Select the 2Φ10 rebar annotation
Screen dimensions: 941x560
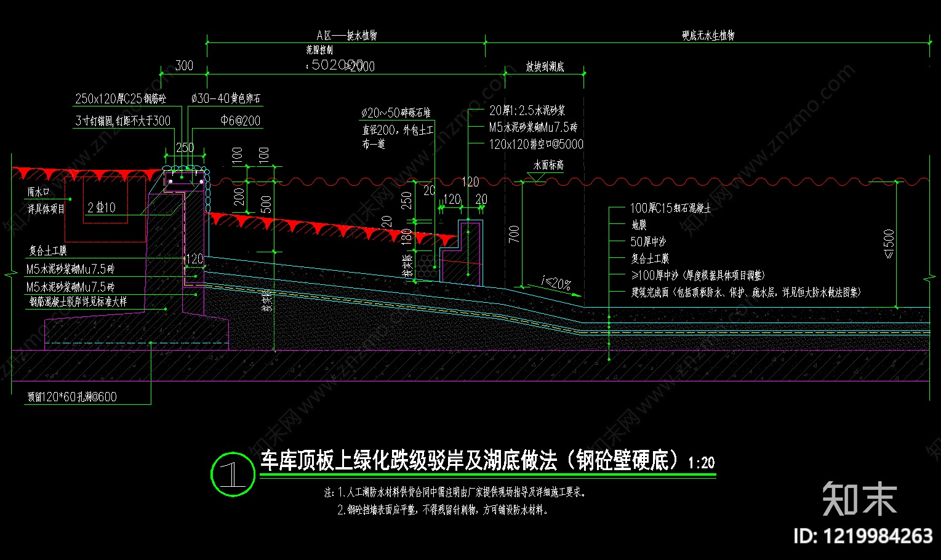tap(102, 208)
